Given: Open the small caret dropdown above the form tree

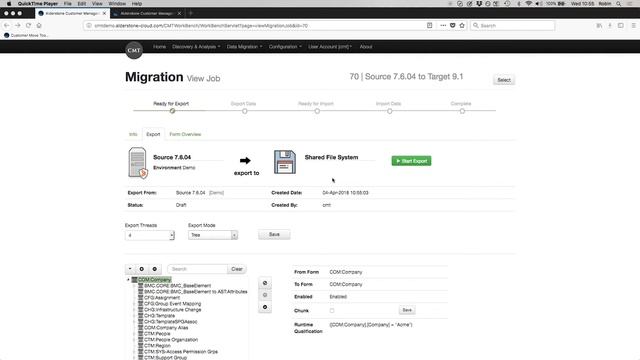Looking at the screenshot, I should point(130,269).
